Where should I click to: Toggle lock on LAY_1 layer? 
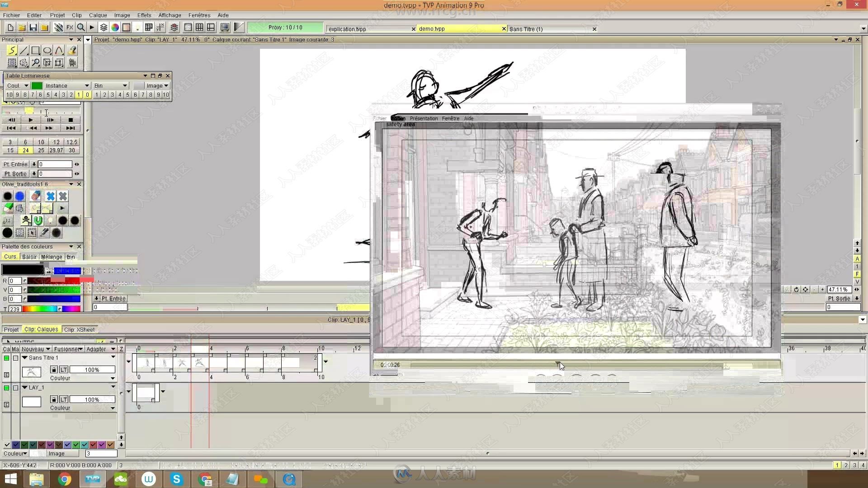pyautogui.click(x=54, y=399)
